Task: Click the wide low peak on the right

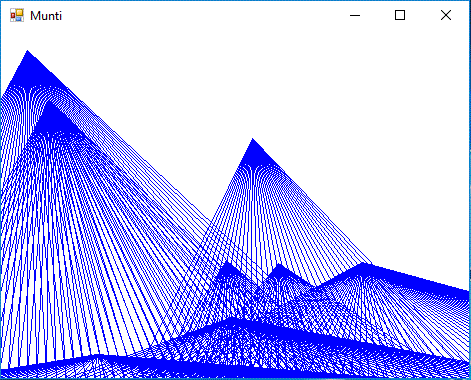Action: tap(363, 264)
